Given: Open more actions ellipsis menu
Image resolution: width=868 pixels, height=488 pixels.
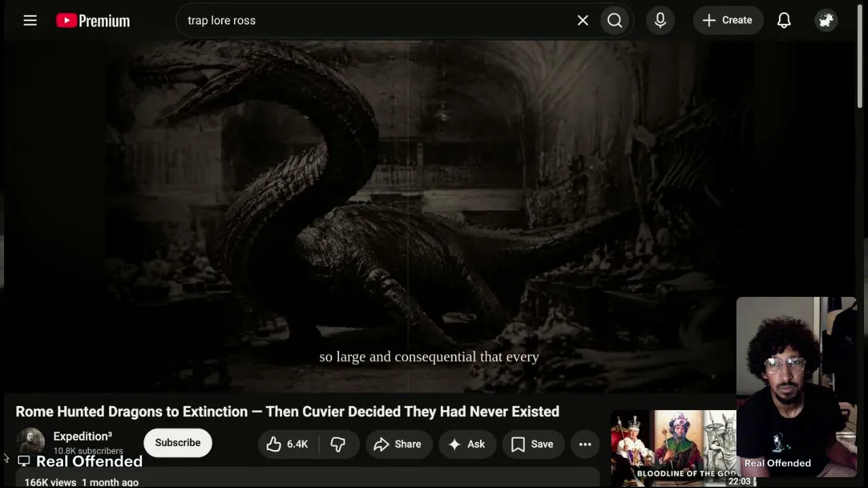Looking at the screenshot, I should coord(585,444).
